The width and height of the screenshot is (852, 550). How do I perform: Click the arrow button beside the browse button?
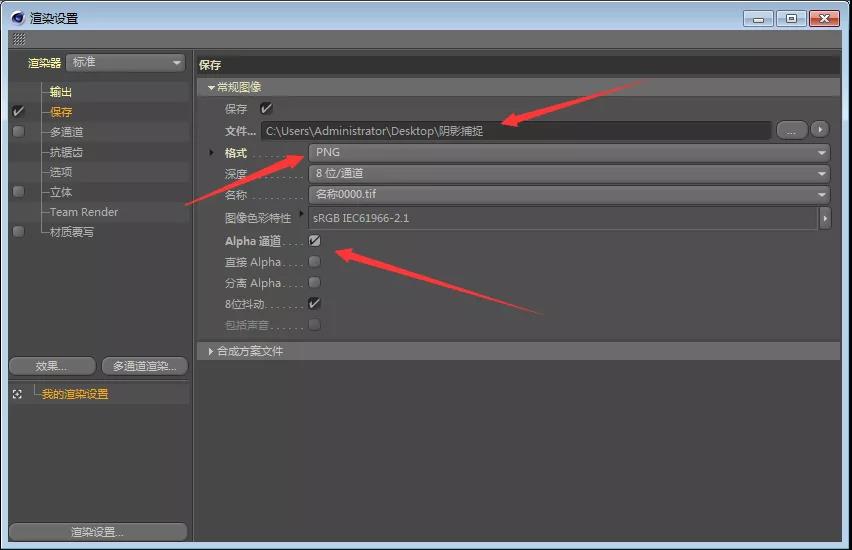[820, 131]
